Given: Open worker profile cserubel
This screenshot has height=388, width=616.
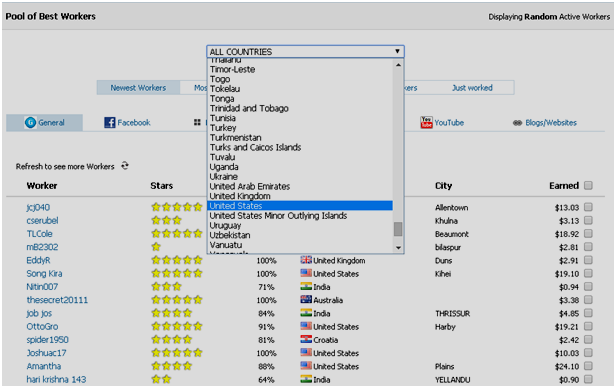Looking at the screenshot, I should click(42, 220).
